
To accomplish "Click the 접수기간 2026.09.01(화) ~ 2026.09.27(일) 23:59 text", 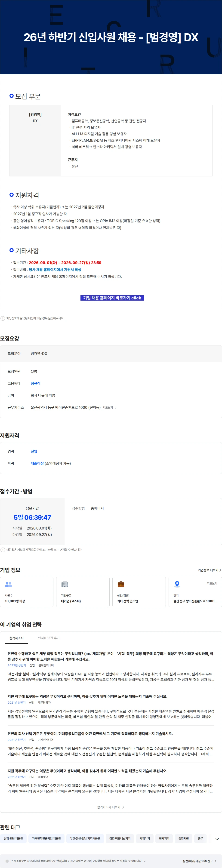I will [x=65, y=262].
